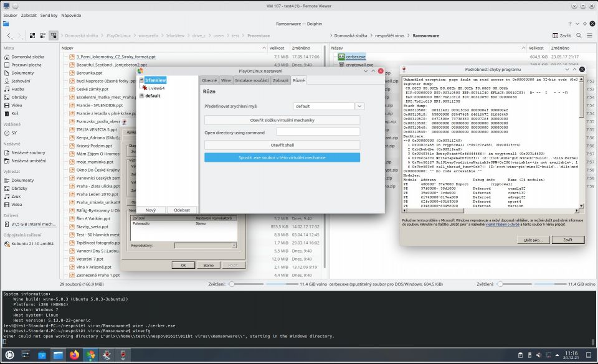The image size is (598, 364).
Task: Select Veteráni 7.ppt file
Action: (90, 259)
